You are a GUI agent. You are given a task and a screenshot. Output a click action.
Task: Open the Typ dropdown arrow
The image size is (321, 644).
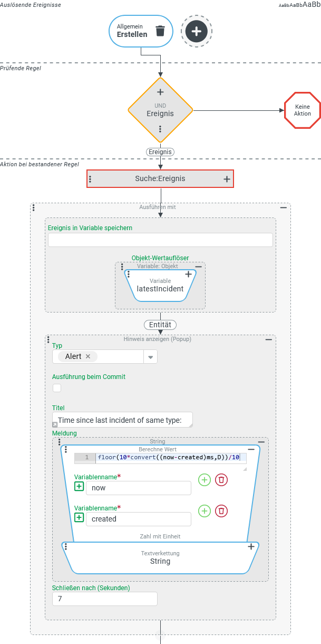point(150,357)
